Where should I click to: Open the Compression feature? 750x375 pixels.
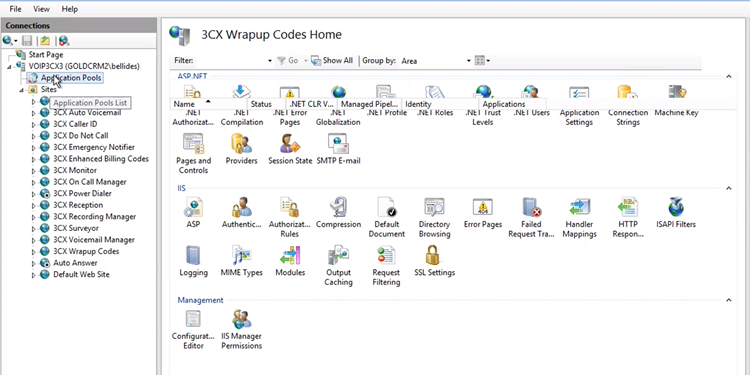tap(338, 213)
